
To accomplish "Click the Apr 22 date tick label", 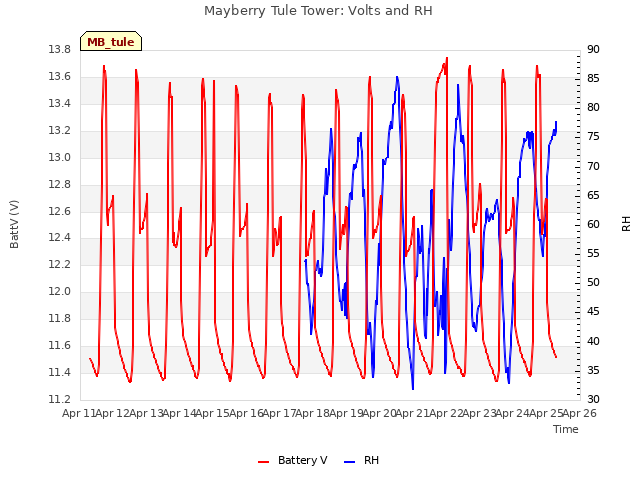I will tap(447, 413).
